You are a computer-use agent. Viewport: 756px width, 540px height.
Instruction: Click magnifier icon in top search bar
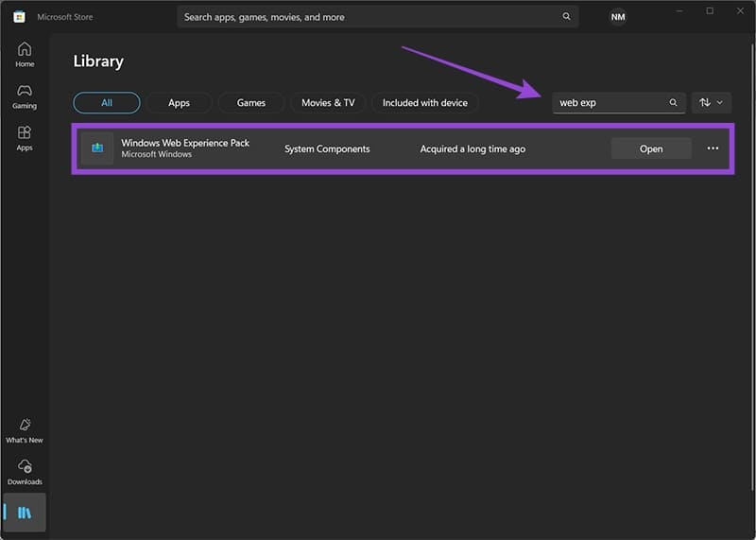[566, 16]
